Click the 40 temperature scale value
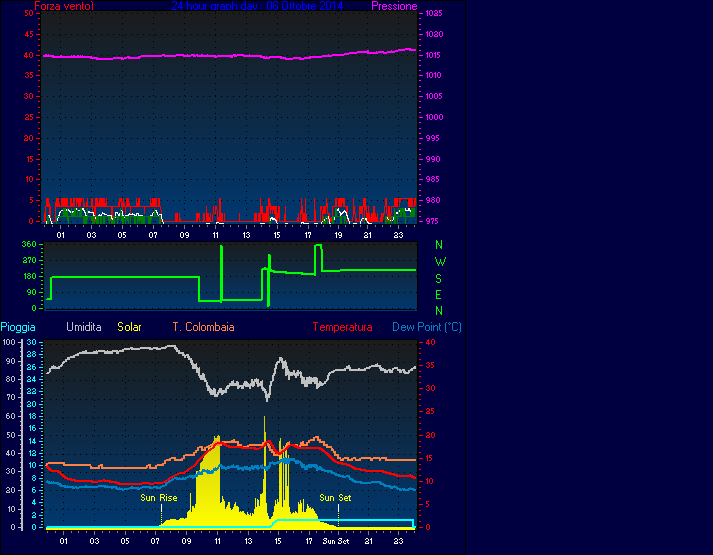 pos(430,342)
